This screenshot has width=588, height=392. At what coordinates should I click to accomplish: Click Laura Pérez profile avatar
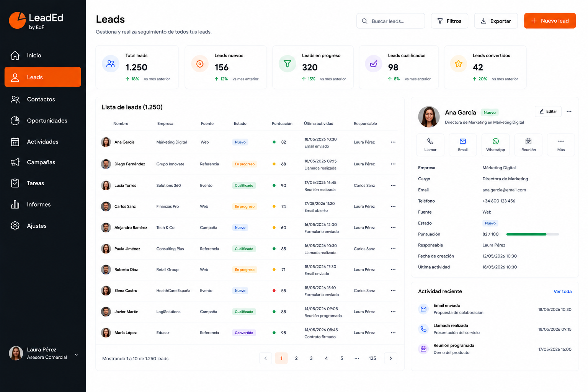click(x=16, y=353)
